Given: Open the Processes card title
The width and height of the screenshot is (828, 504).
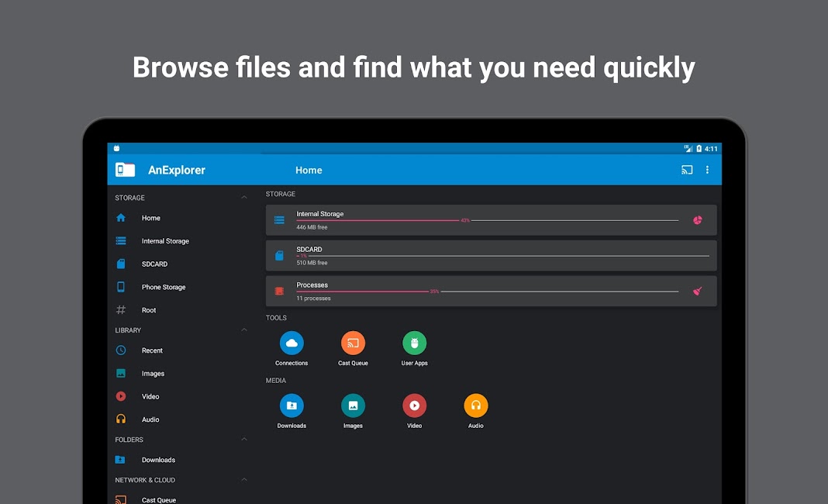Looking at the screenshot, I should point(312,285).
